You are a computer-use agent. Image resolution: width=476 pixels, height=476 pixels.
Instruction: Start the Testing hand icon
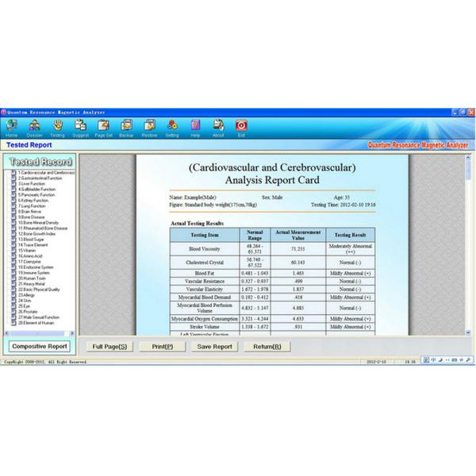(x=57, y=126)
